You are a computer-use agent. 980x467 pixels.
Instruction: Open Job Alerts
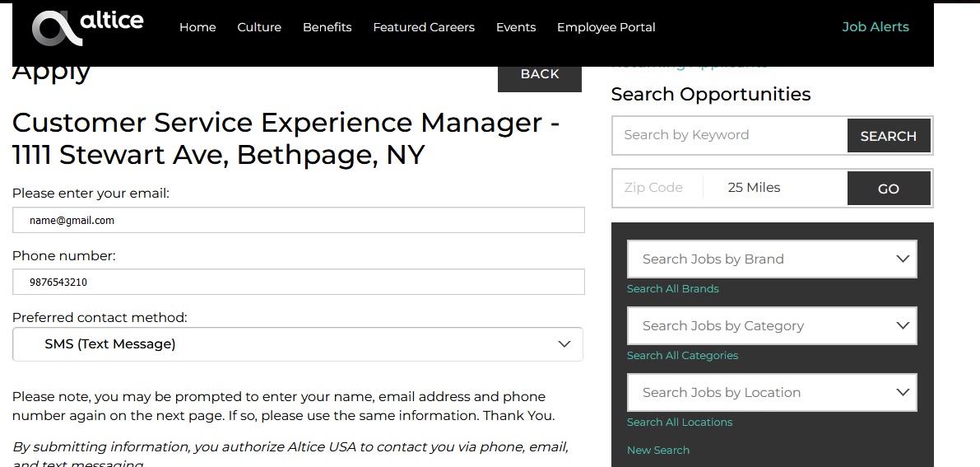(875, 27)
